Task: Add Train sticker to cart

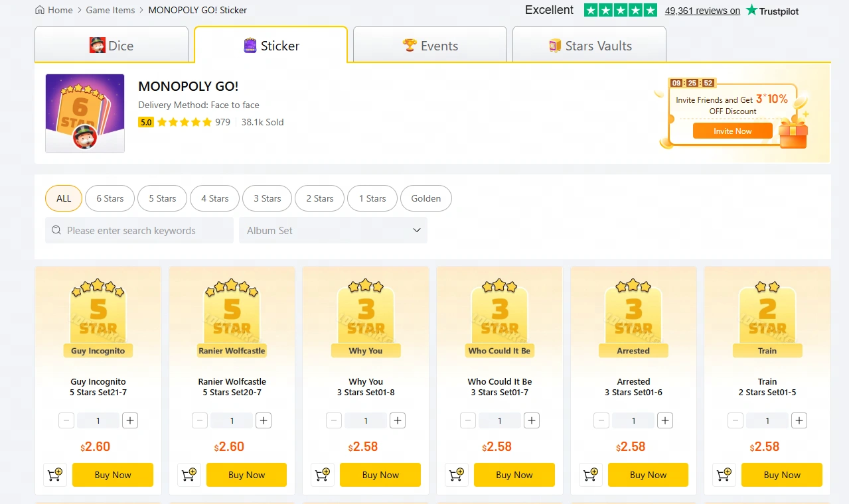Action: point(724,475)
